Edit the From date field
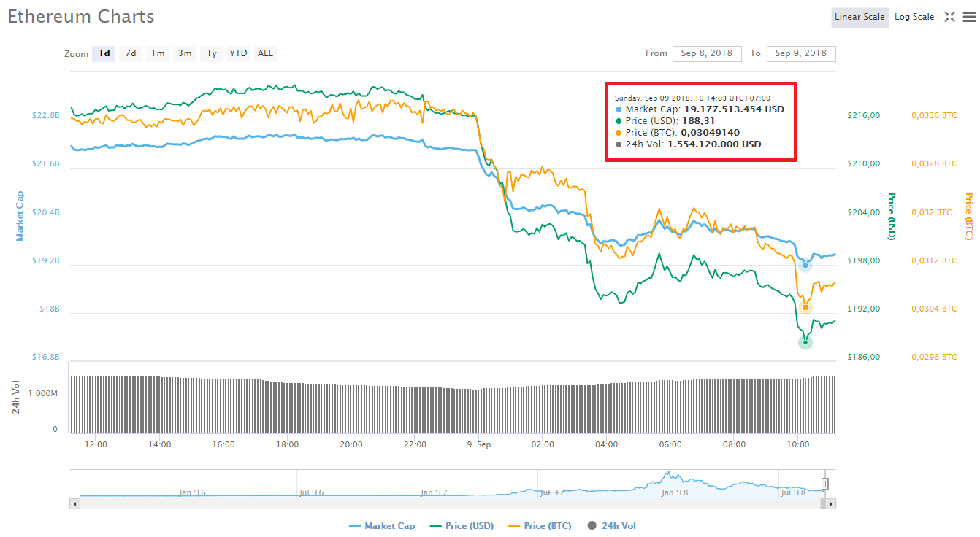The image size is (980, 537). tap(707, 53)
